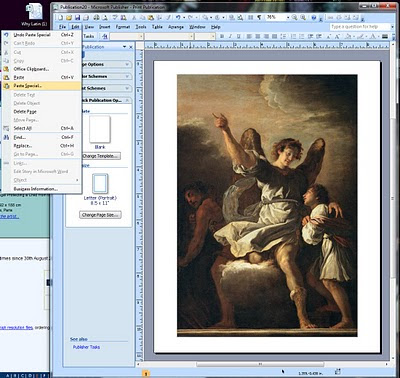This screenshot has width=400, height=378.
Task: Open Publisher Help question mark icon
Action: click(x=314, y=17)
